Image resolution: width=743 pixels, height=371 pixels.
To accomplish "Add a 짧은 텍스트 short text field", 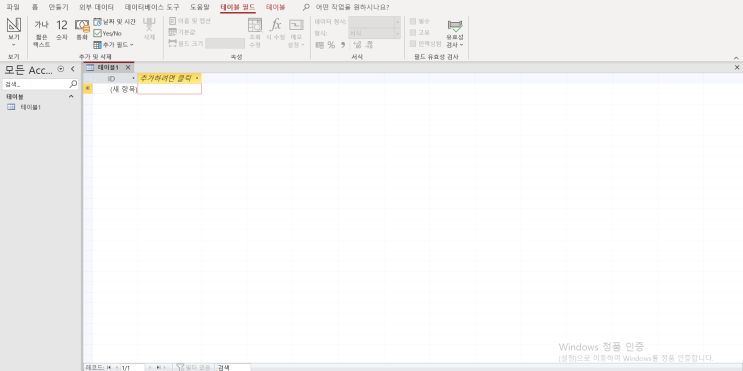I will click(41, 33).
